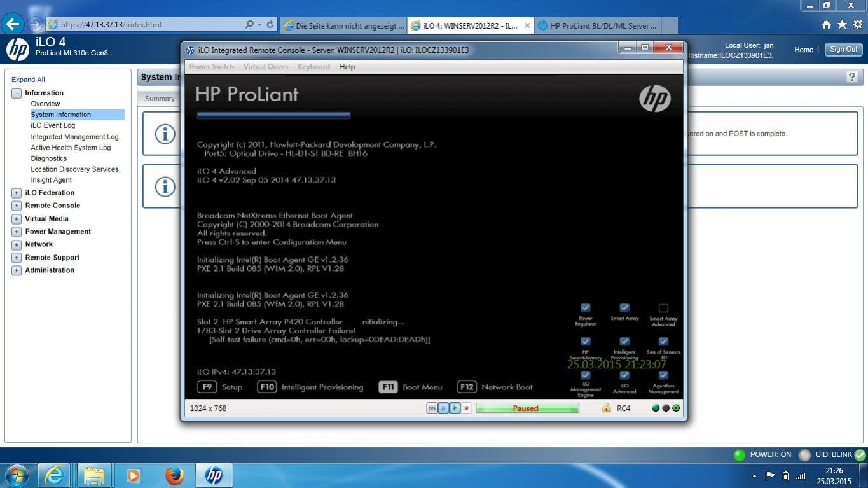Click the Sign Out button
Image resolution: width=868 pixels, height=488 pixels.
(x=843, y=49)
